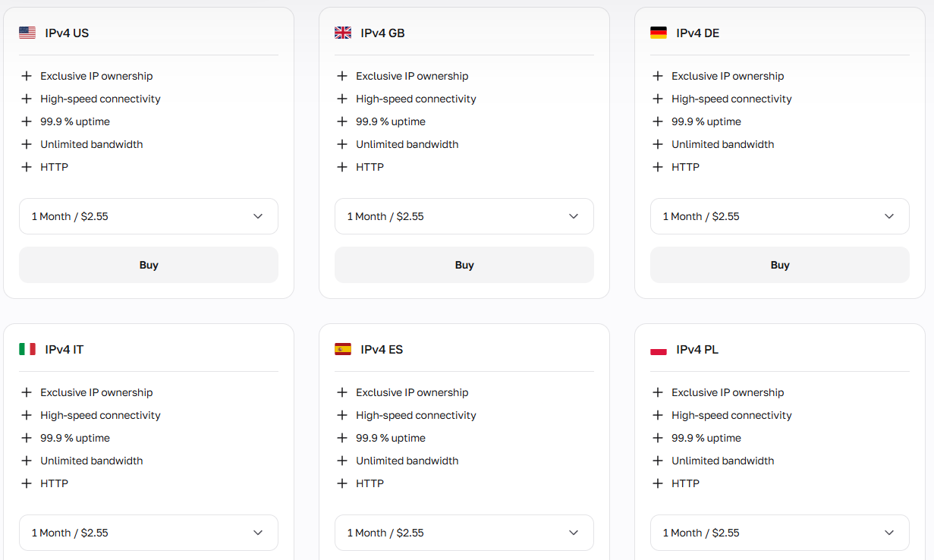Open the IPv4 DE 1 Month dropdown
The height and width of the screenshot is (560, 934).
780,216
